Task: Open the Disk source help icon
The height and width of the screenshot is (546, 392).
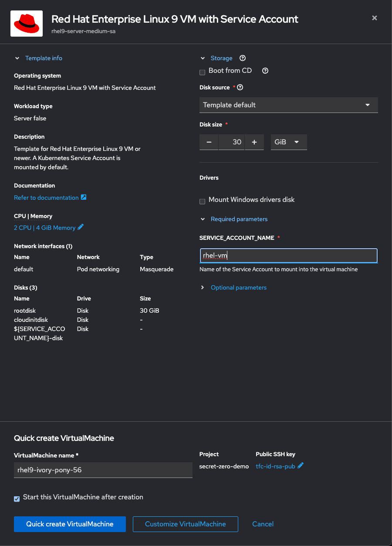Action: tap(240, 87)
